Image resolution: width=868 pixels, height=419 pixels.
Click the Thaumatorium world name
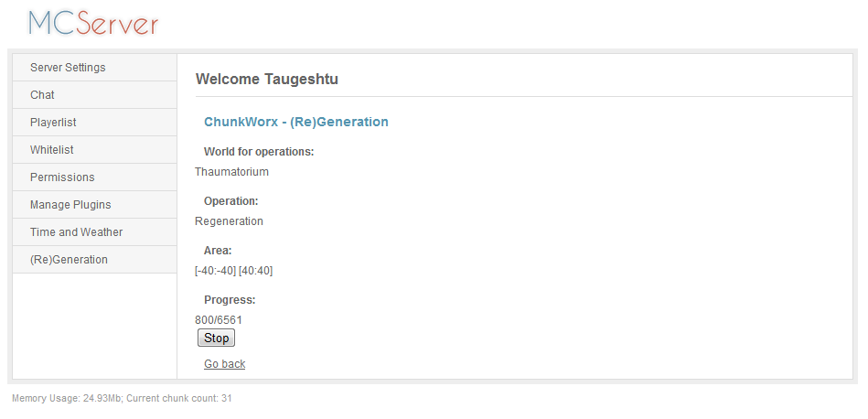coord(231,172)
